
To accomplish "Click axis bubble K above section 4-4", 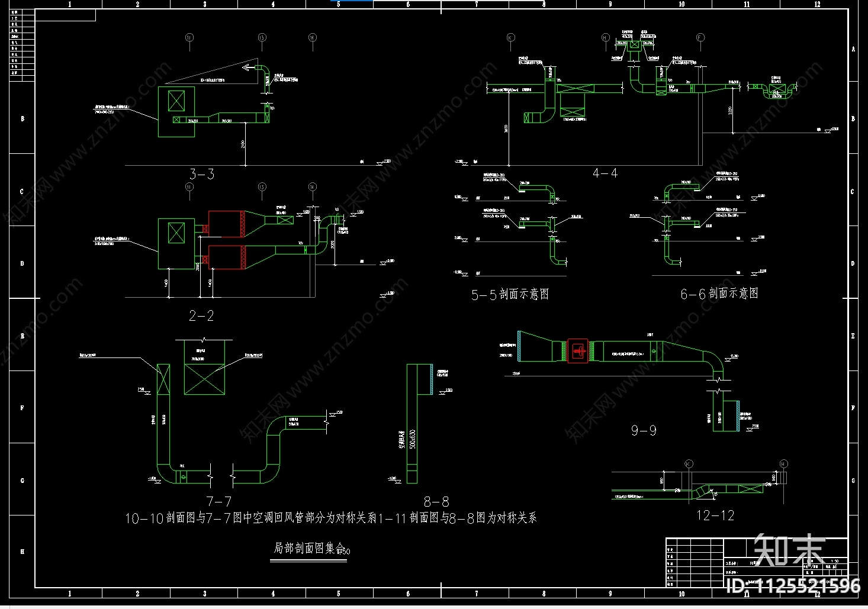I will (510, 38).
